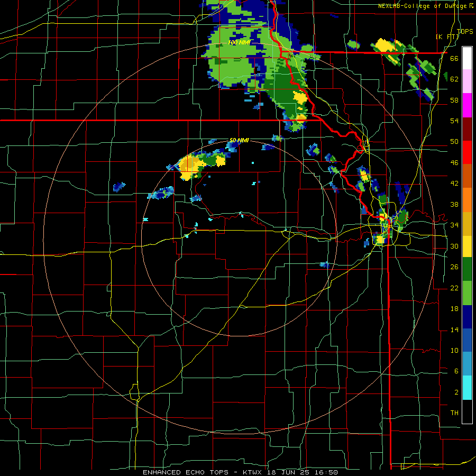Image resolution: width=476 pixels, height=476 pixels.
Task: Select the light blue legend swatch
Action: pyautogui.click(x=467, y=364)
